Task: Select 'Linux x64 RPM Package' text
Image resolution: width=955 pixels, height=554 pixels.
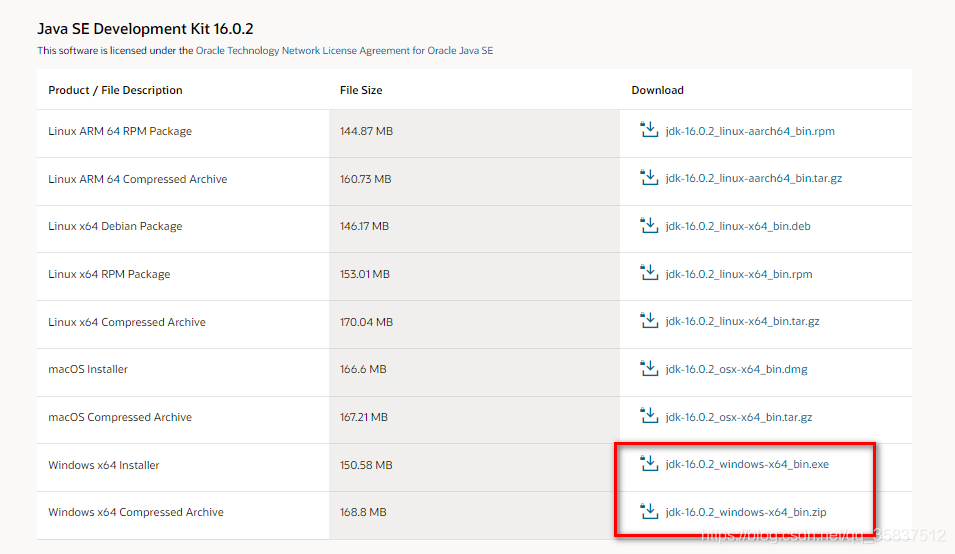Action: pos(109,274)
